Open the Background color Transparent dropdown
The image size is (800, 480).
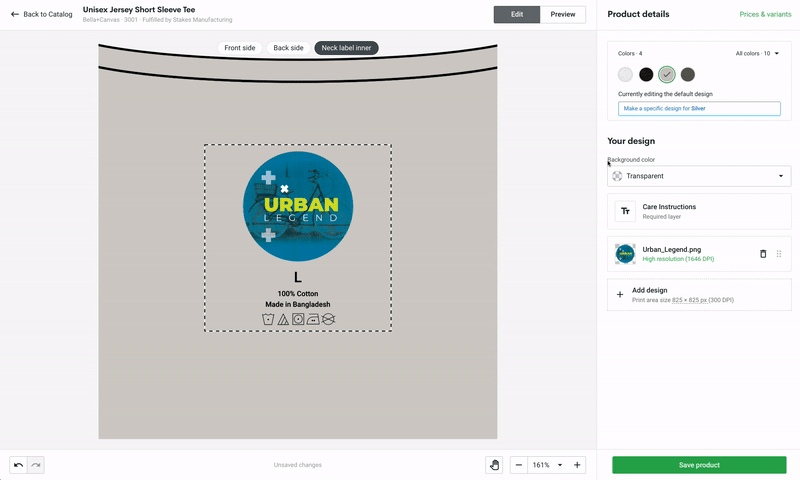699,176
